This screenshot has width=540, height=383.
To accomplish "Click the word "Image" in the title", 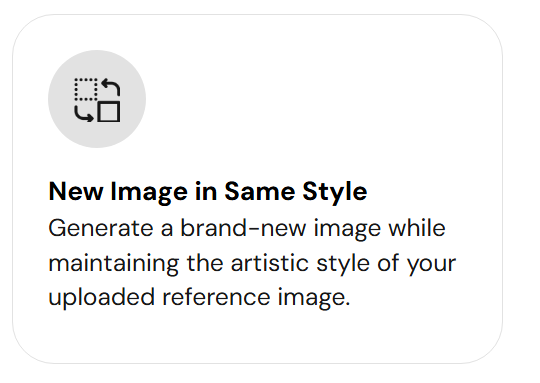I will 149,192.
